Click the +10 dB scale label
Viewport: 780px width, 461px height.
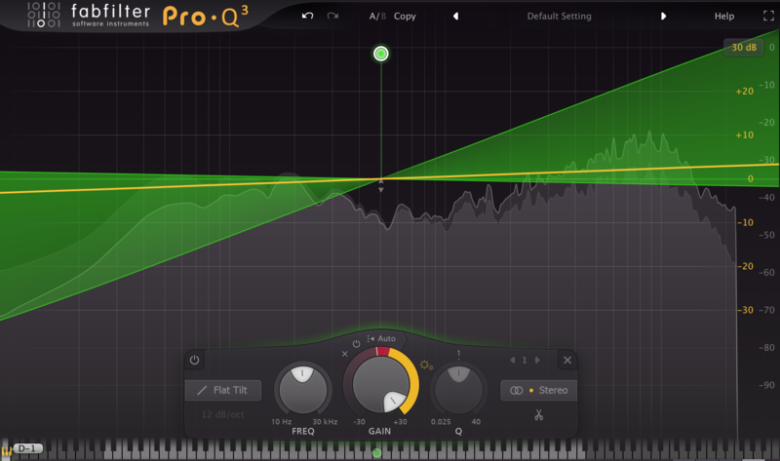point(745,135)
